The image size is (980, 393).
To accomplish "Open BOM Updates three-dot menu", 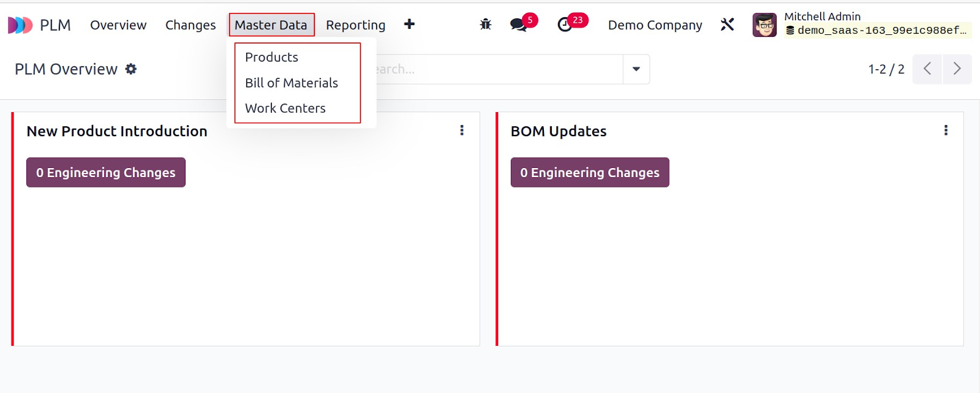I will tap(946, 130).
